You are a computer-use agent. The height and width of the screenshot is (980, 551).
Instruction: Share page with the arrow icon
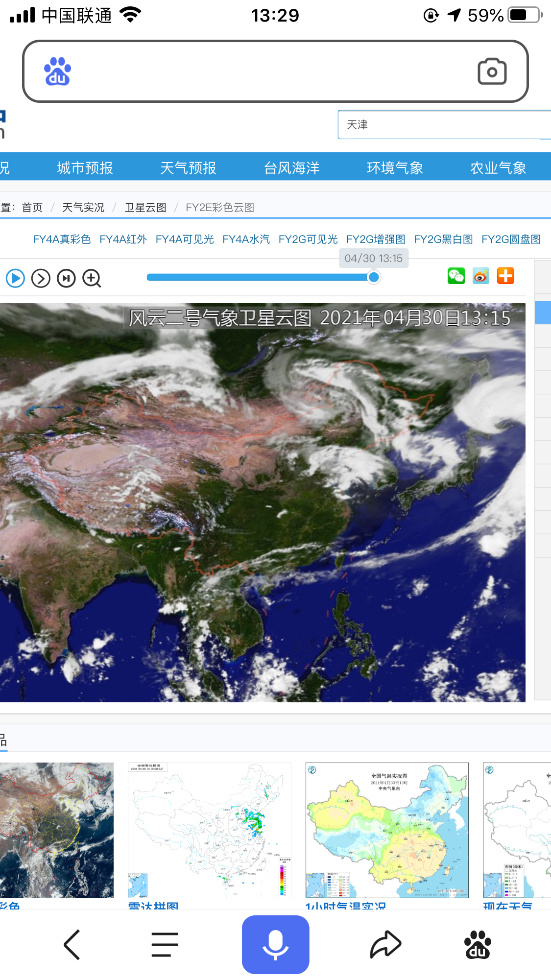tap(385, 944)
